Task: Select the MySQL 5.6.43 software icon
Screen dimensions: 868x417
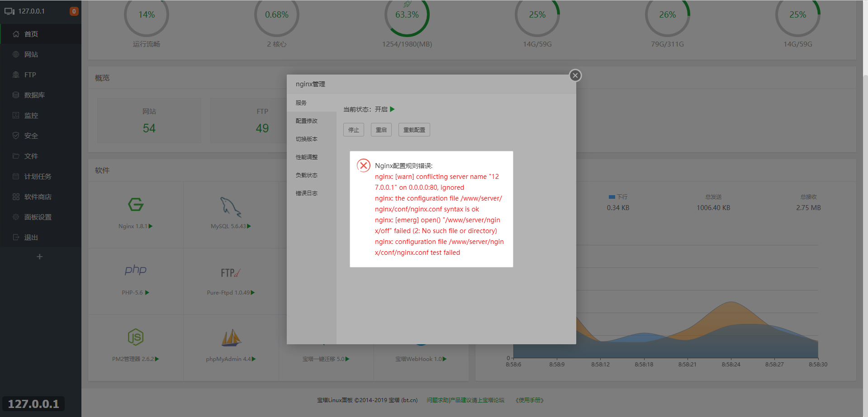Action: click(x=231, y=208)
